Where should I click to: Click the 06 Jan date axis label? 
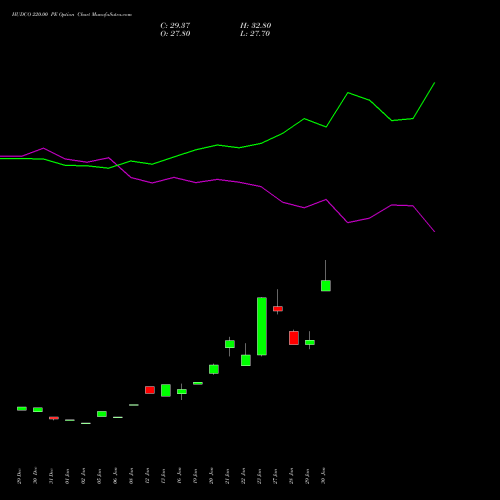(115, 476)
